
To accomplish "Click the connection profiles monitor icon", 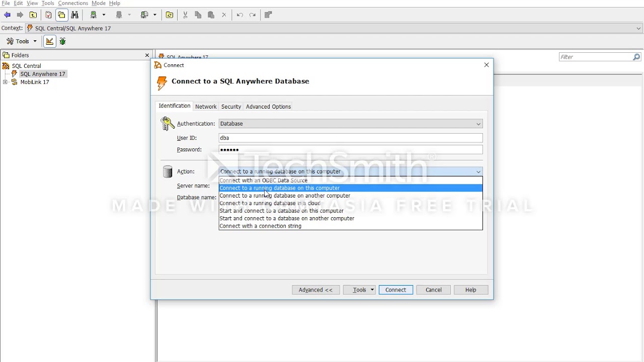I will (145, 15).
